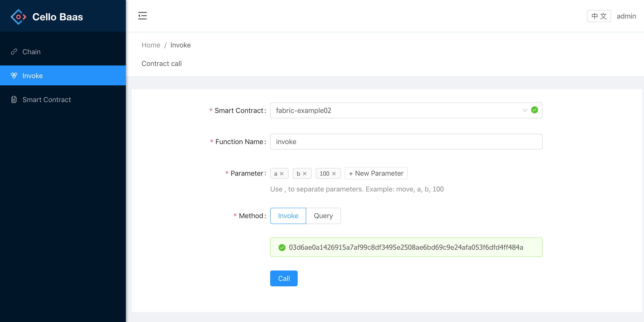Screen dimensions: 644x322
Task: Click the Smart Contract field label
Action: pos(239,110)
